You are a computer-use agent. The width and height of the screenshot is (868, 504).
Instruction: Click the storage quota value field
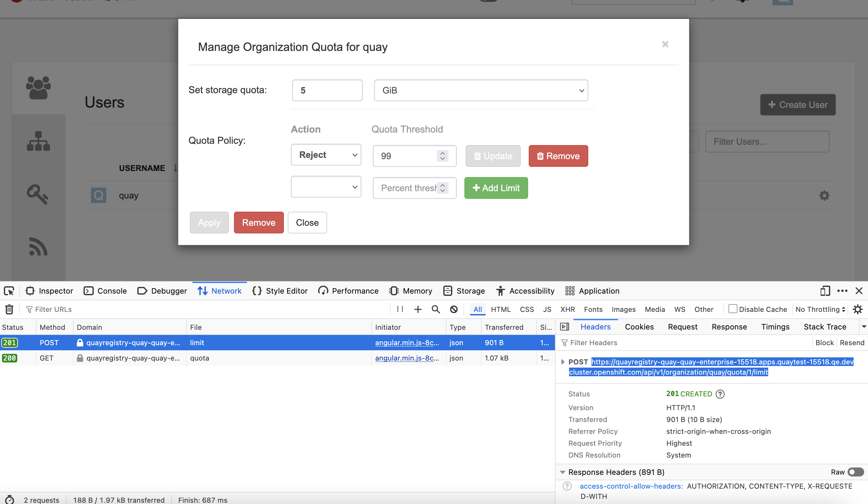327,90
